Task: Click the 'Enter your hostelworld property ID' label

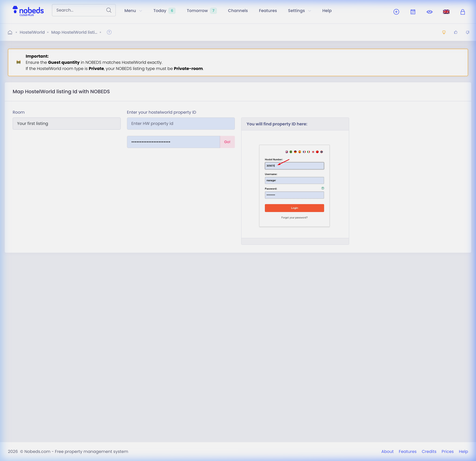Action: (162, 112)
